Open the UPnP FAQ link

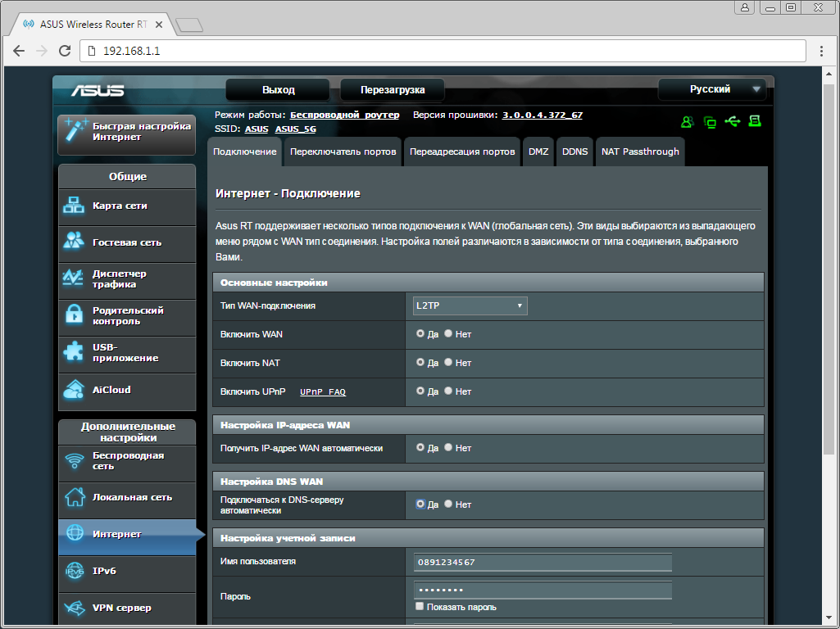323,391
